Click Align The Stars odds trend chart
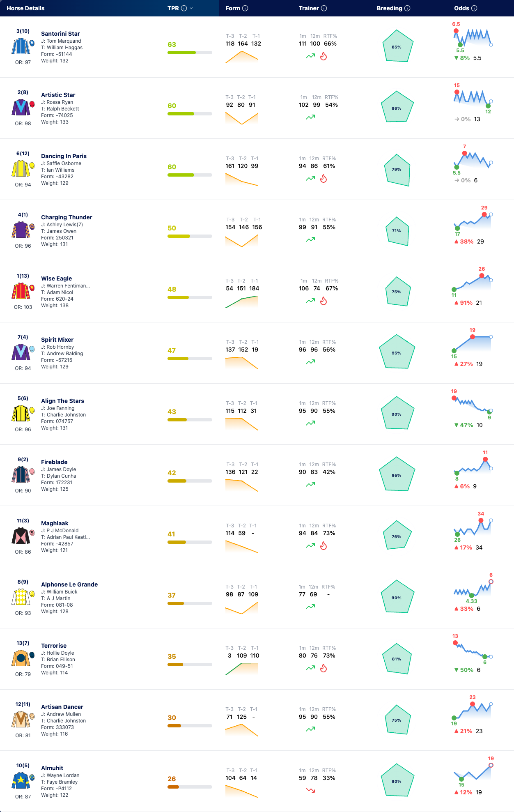 [x=473, y=405]
